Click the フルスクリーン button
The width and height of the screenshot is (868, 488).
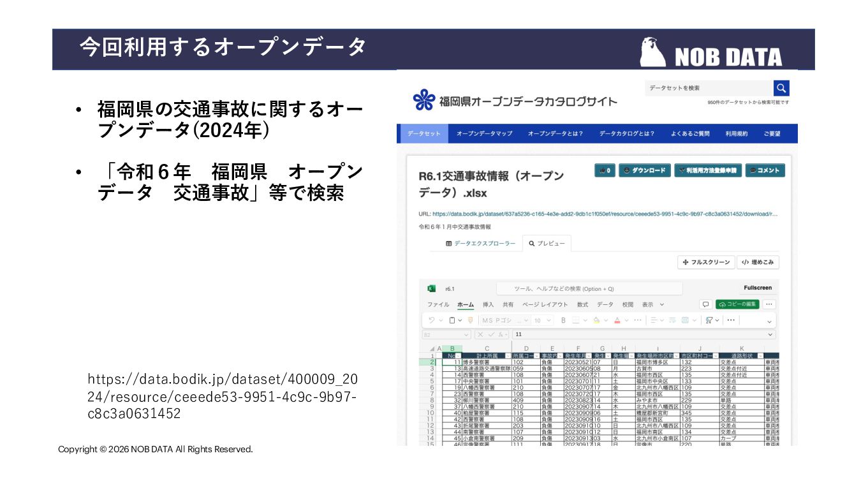[x=705, y=262]
